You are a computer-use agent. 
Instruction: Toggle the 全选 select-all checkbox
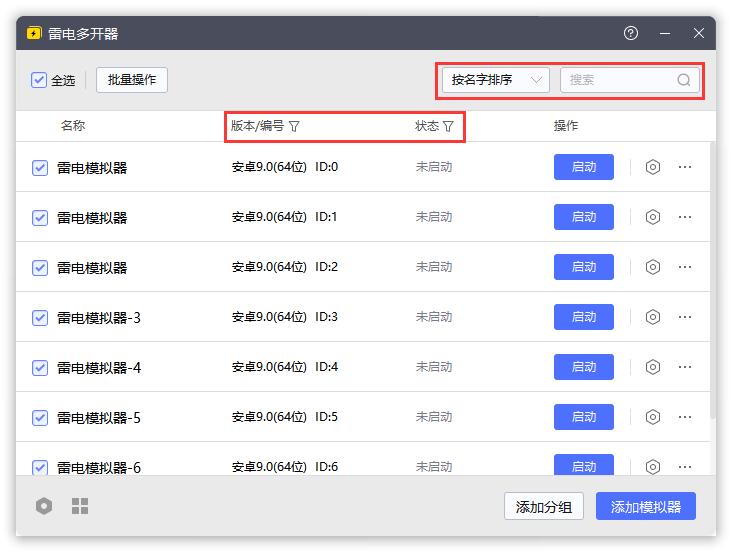pyautogui.click(x=39, y=80)
